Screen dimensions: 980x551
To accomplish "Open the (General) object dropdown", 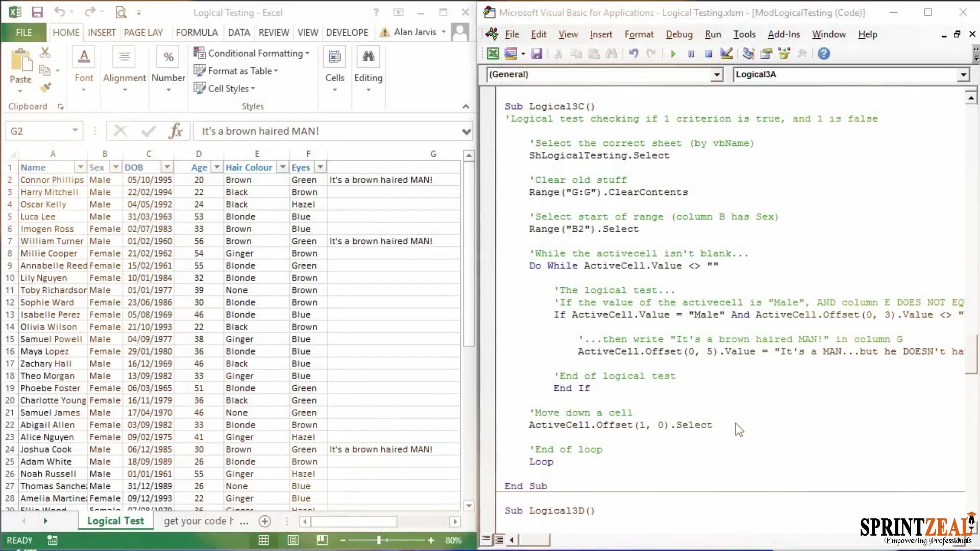I will point(717,74).
